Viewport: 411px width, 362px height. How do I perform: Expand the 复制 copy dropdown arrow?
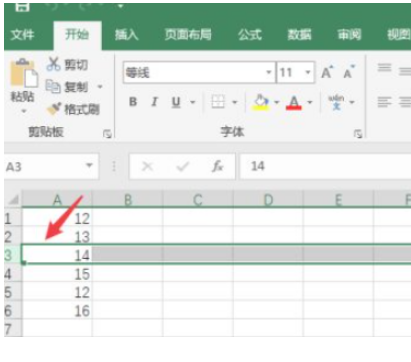[100, 87]
